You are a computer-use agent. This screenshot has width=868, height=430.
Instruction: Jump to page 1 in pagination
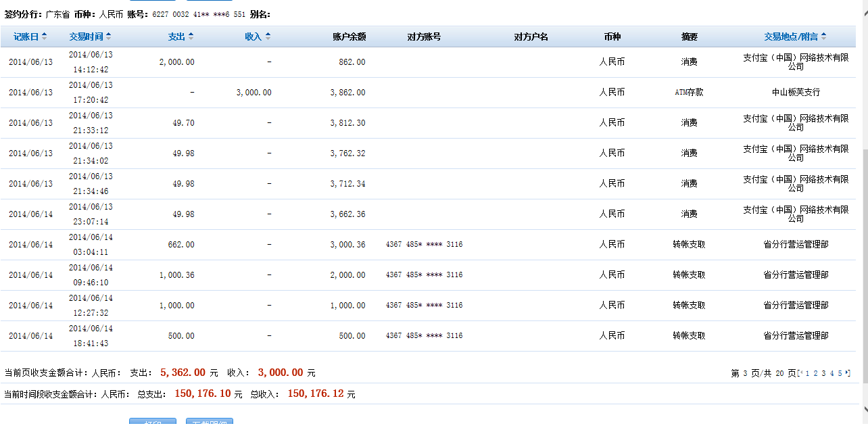point(806,373)
